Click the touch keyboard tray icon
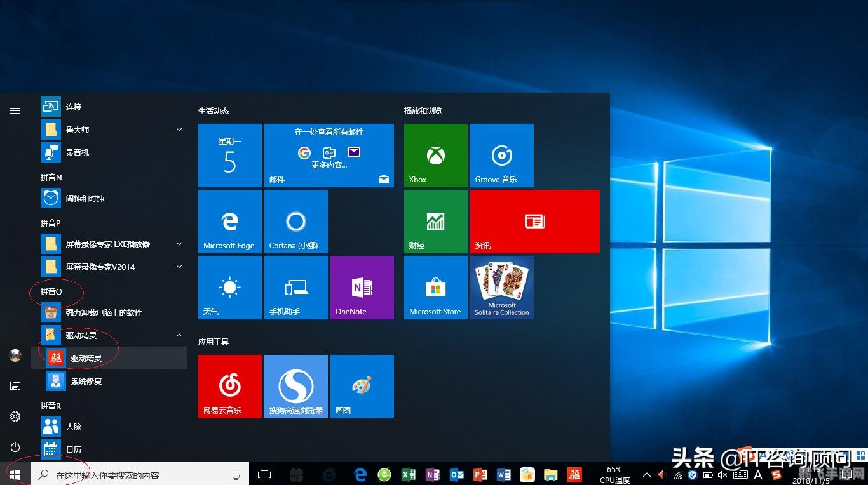This screenshot has height=485, width=868. [740, 475]
